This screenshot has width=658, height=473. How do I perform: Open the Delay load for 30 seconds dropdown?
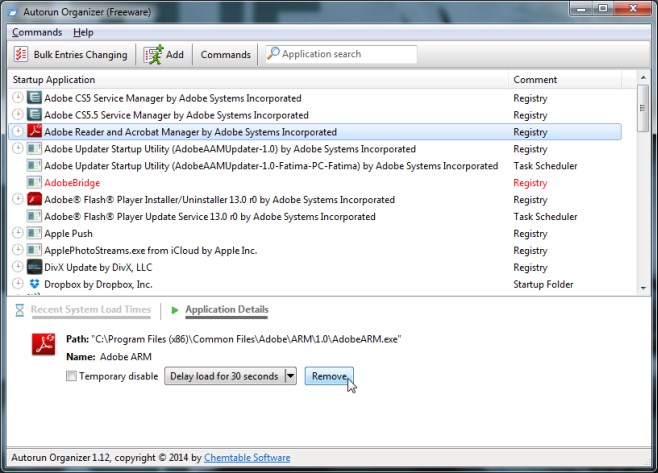tap(230, 376)
